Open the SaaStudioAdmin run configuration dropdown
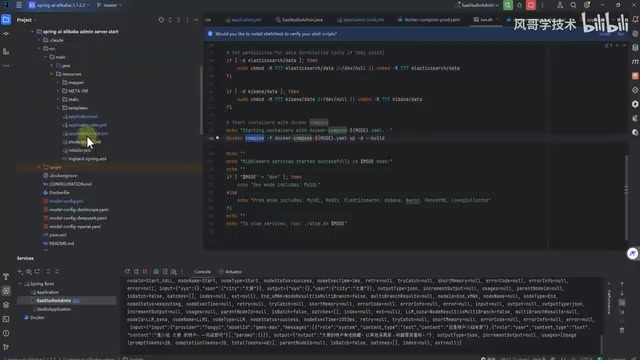This screenshot has height=360, width=640. pyautogui.click(x=478, y=5)
